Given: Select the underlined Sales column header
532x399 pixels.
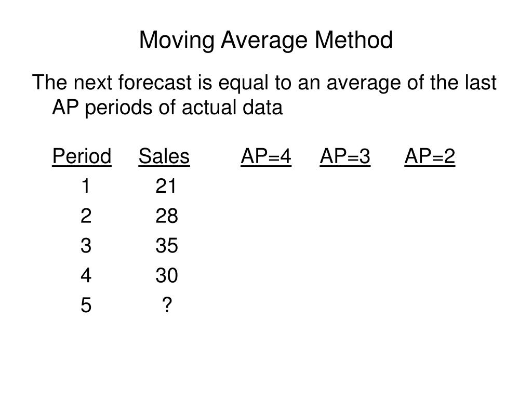Looking at the screenshot, I should (164, 156).
